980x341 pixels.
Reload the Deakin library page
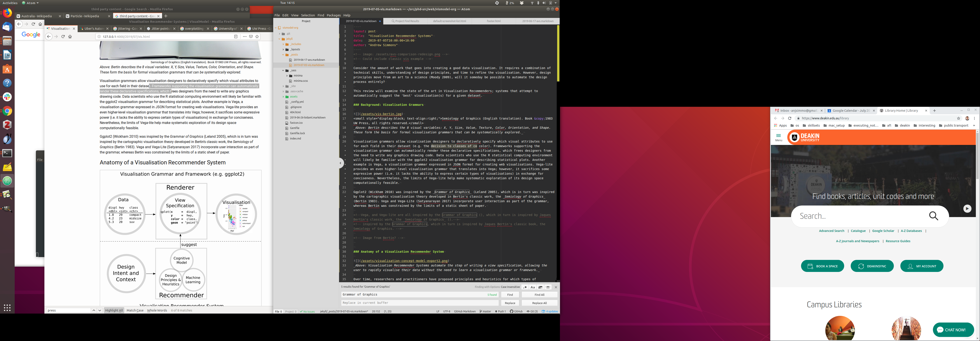point(789,118)
